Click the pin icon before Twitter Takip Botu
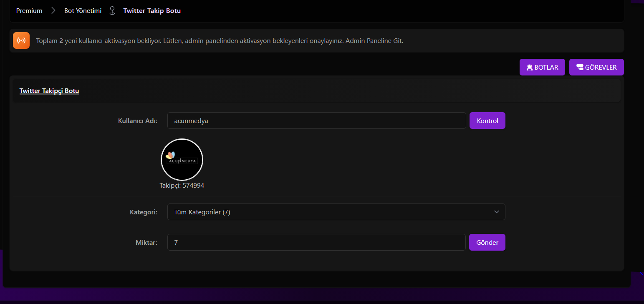This screenshot has height=304, width=644. 112,11
